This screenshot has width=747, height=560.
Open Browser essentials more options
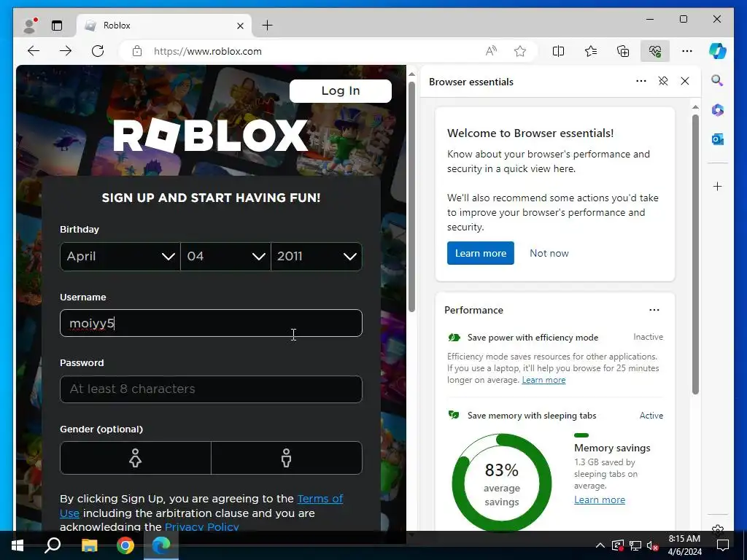click(x=641, y=81)
